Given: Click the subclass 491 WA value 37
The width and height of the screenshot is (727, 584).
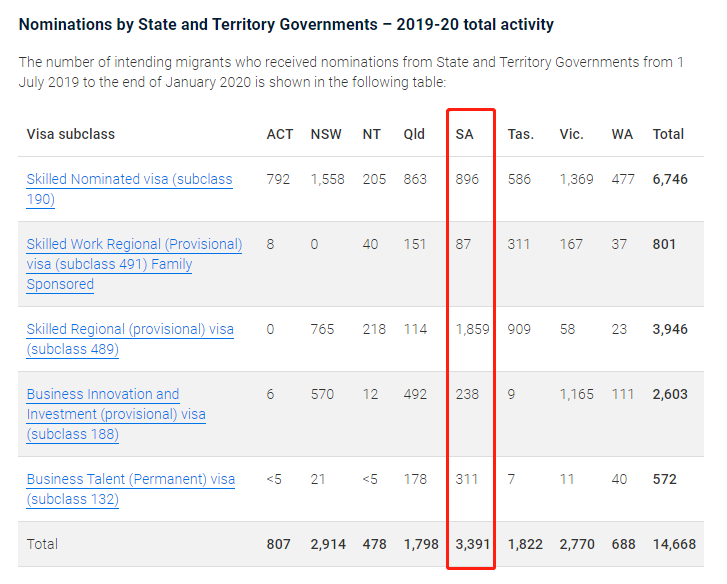Looking at the screenshot, I should pos(619,244).
